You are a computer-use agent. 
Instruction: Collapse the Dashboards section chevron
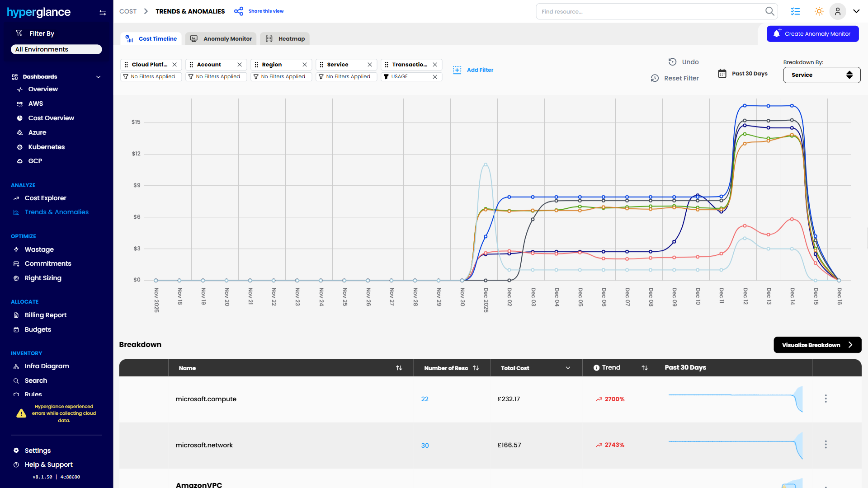98,77
